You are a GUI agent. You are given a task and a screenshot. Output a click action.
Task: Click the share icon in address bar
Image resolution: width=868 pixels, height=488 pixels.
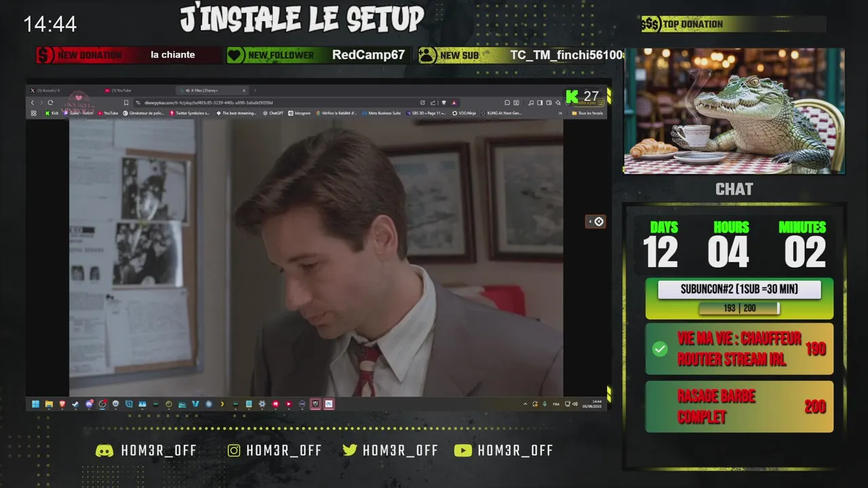[433, 102]
